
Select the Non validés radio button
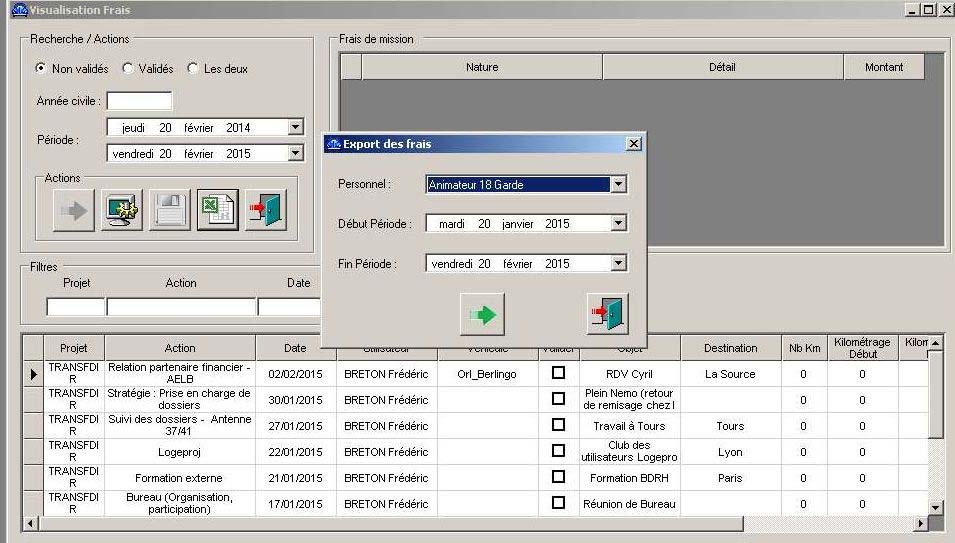pos(41,69)
